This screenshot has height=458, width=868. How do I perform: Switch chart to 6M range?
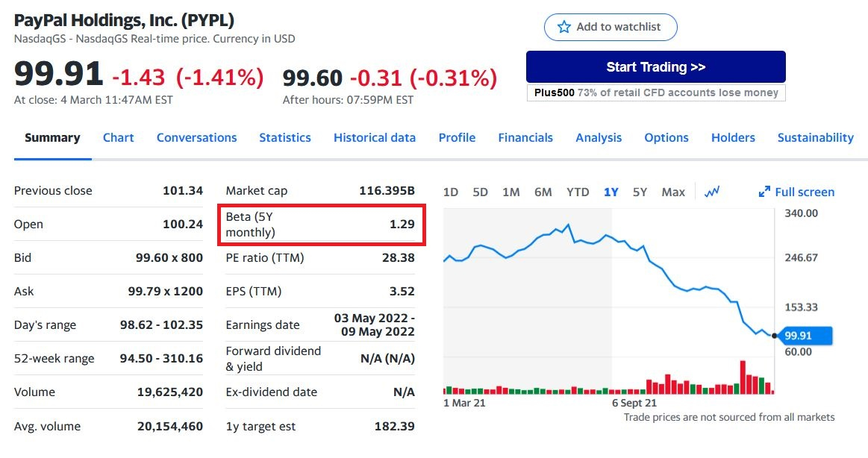(x=543, y=192)
